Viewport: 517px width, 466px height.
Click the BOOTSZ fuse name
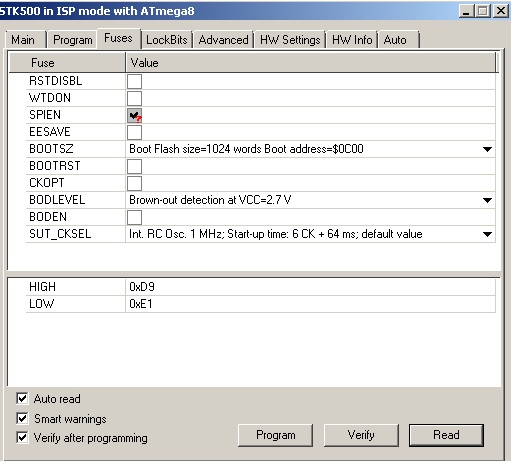(51, 149)
